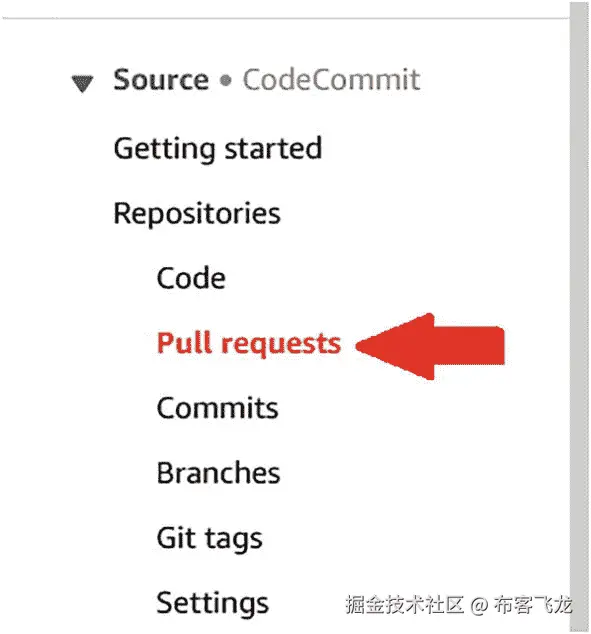Click the bullet dot before CodeCommit
This screenshot has height=634, width=591.
[226, 80]
